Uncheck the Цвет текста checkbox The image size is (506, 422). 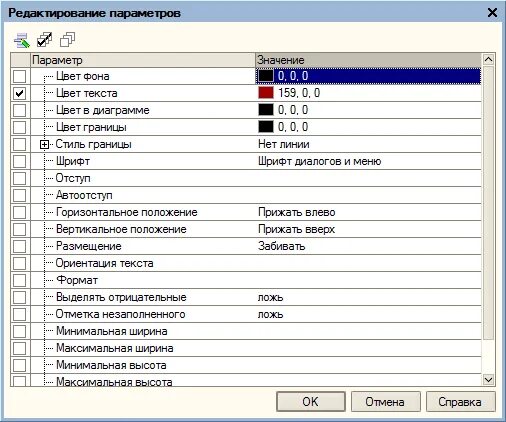tap(19, 93)
